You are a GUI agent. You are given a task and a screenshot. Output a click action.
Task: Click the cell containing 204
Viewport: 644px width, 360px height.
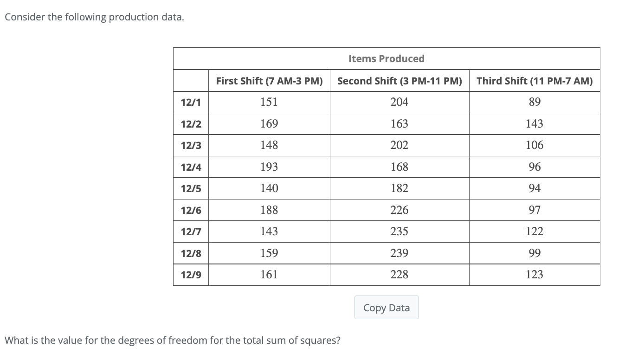[x=399, y=102]
